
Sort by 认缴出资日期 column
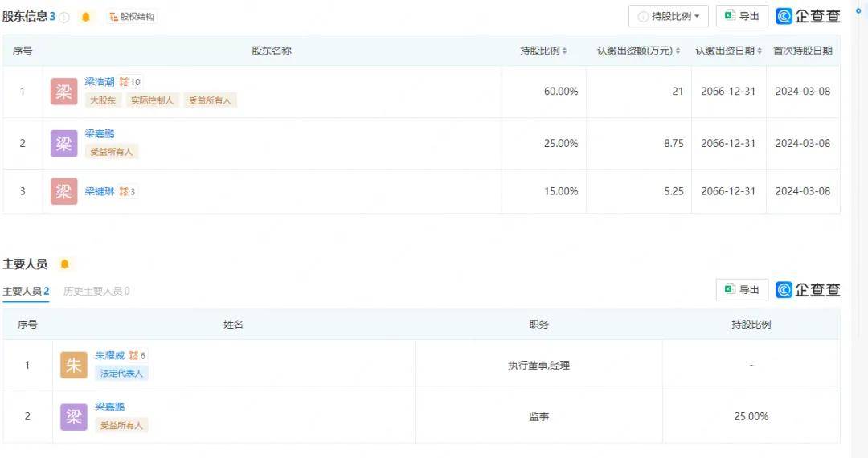point(728,51)
